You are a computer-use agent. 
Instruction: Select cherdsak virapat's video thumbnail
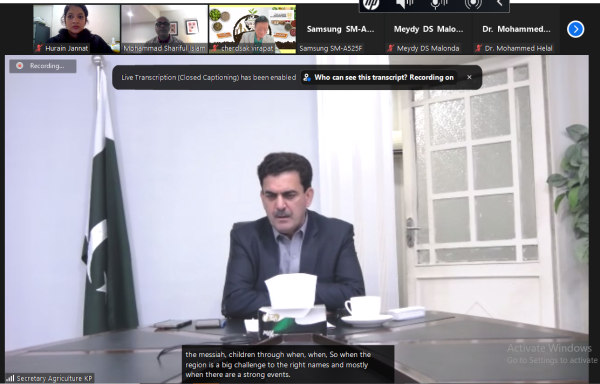click(x=252, y=29)
